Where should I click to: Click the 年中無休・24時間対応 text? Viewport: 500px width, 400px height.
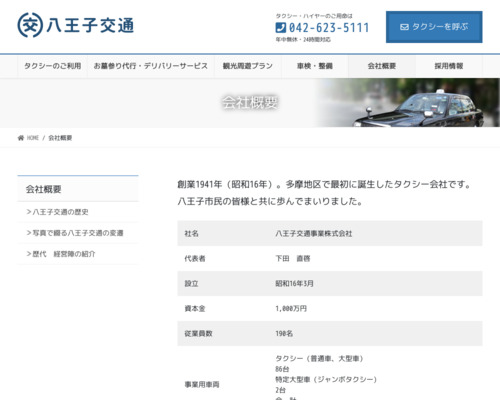(303, 40)
